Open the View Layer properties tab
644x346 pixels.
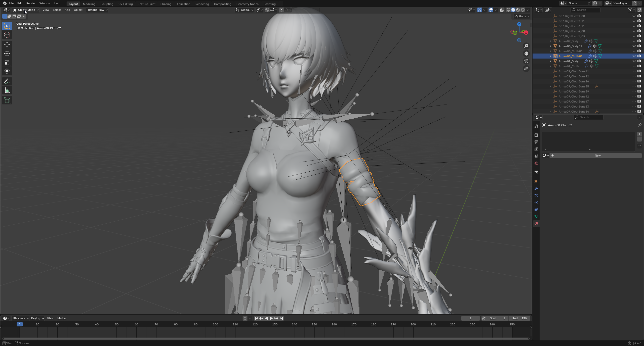click(536, 149)
